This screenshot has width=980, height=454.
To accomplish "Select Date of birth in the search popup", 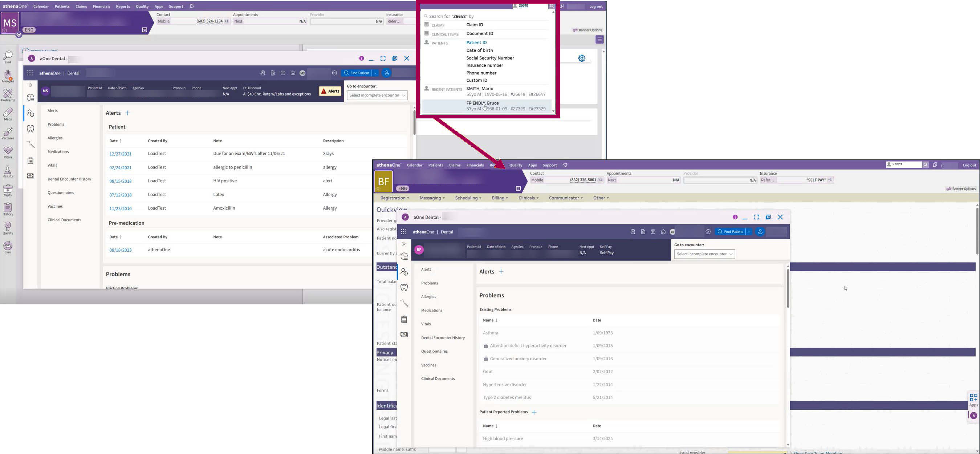I will point(479,50).
